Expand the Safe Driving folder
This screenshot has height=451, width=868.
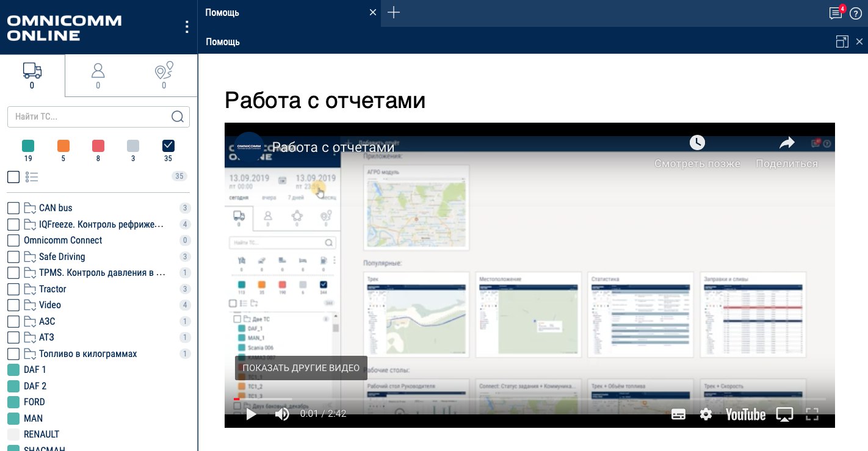click(30, 257)
